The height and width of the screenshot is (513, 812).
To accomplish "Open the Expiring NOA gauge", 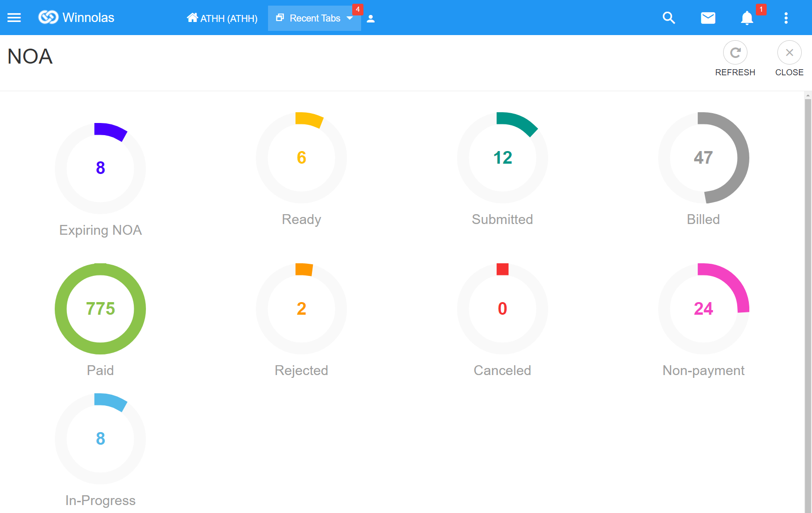I will (x=101, y=168).
